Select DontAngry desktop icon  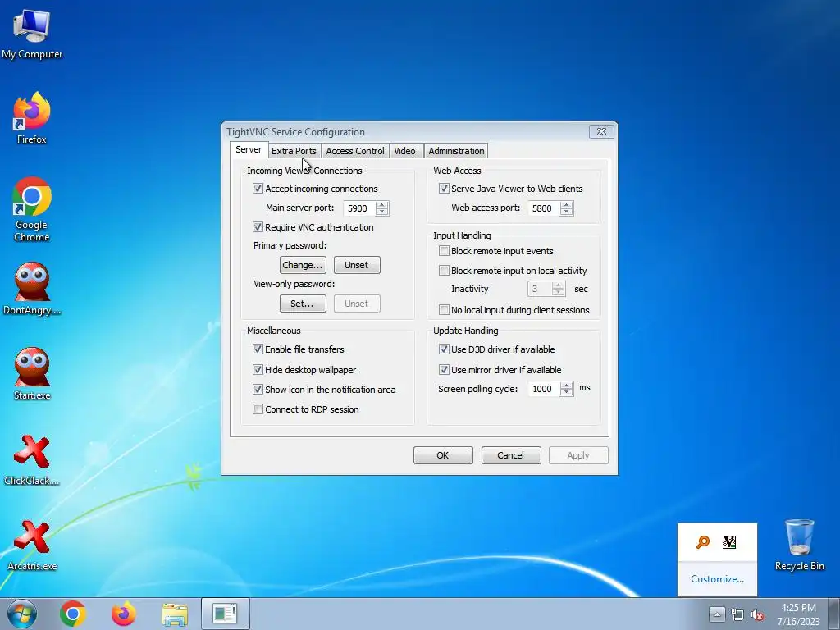(x=32, y=288)
